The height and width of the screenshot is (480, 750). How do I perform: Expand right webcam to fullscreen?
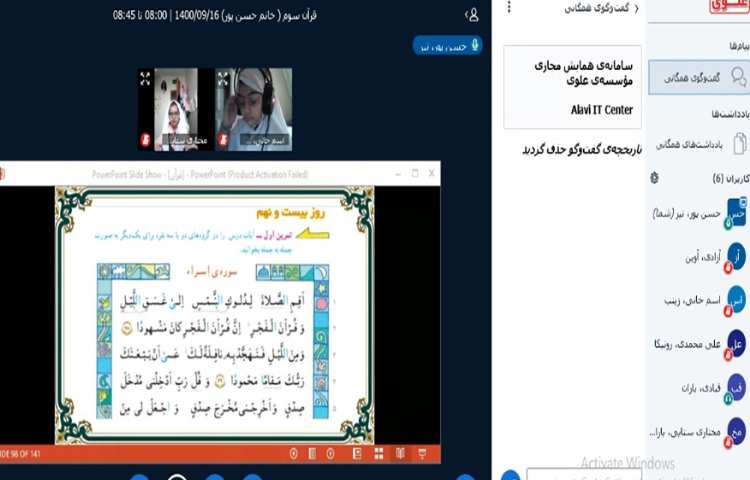tap(223, 79)
